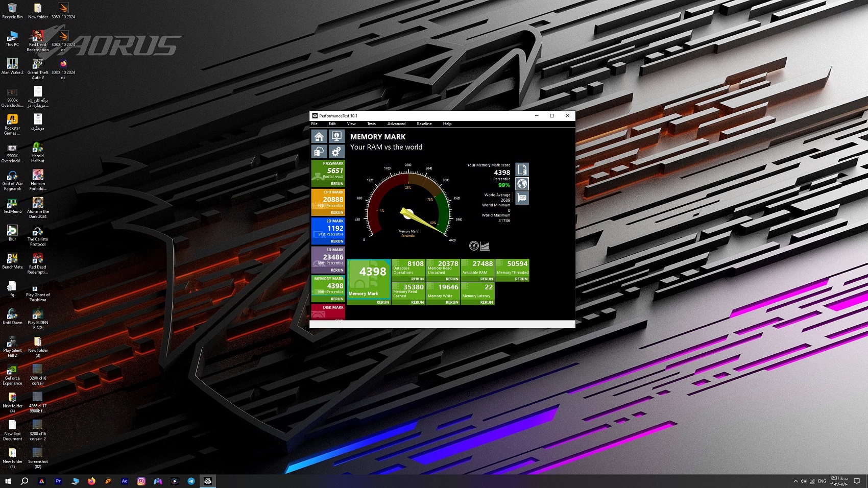The height and width of the screenshot is (488, 868).
Task: Select the Alan Wake 2 desktop shortcut
Action: pyautogui.click(x=12, y=66)
